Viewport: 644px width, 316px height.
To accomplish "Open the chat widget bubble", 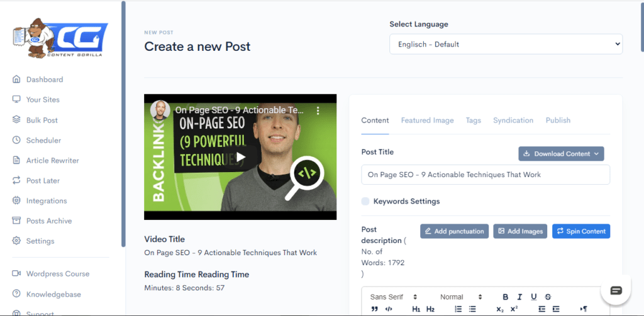I will click(616, 290).
